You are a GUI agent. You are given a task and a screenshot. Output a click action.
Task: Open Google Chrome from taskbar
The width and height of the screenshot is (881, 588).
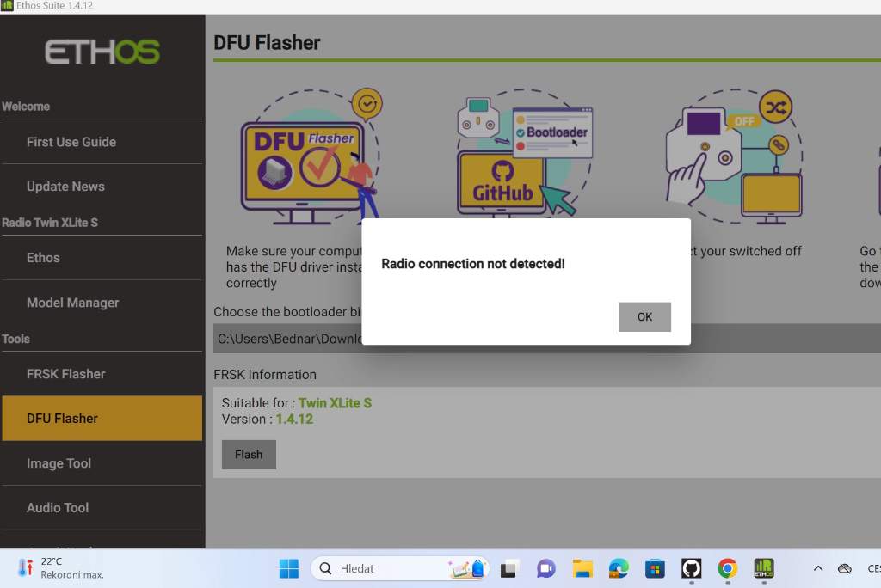728,568
